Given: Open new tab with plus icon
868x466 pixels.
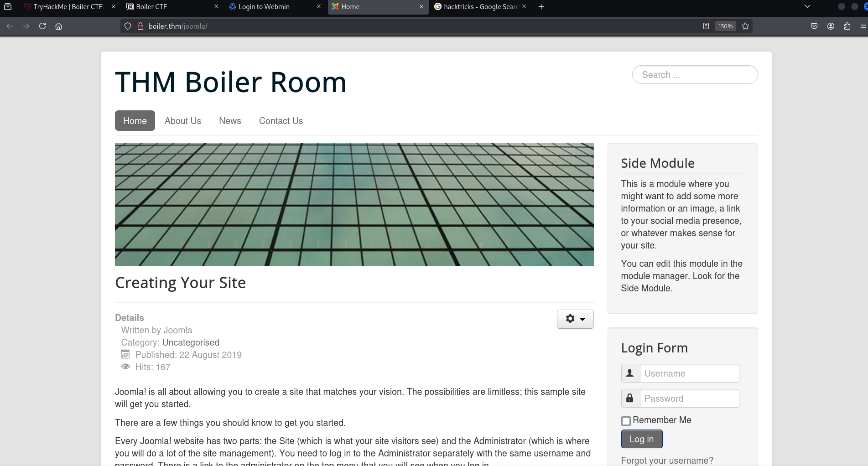Looking at the screenshot, I should click(x=541, y=6).
